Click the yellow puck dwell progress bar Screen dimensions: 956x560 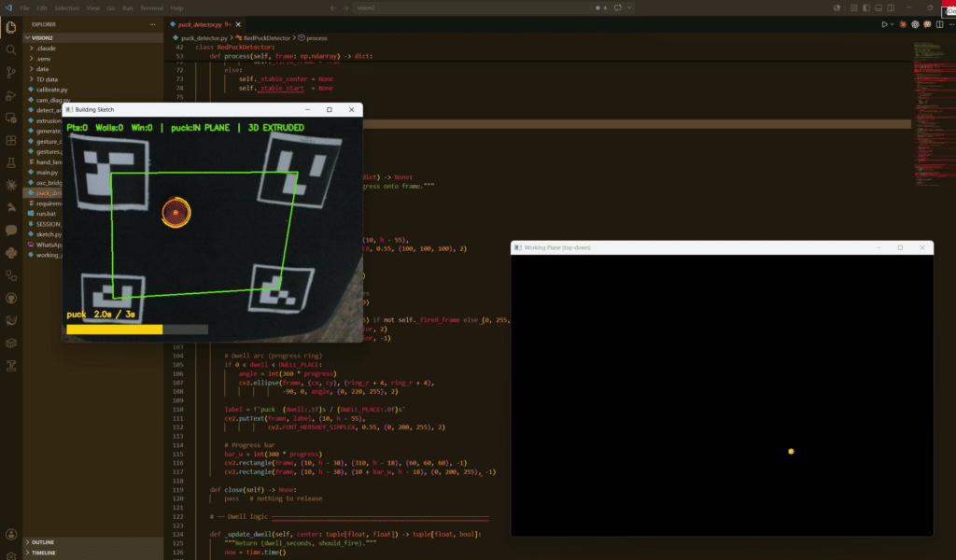coord(115,329)
